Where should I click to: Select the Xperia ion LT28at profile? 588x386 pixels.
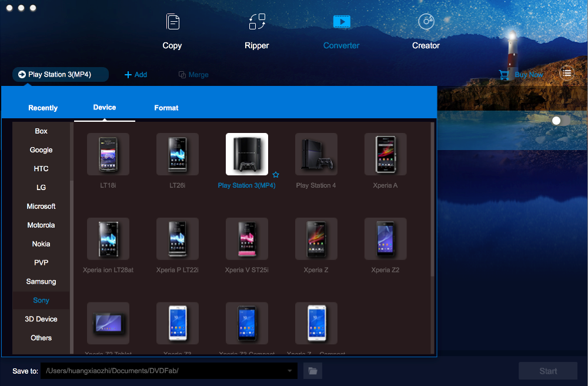point(108,238)
